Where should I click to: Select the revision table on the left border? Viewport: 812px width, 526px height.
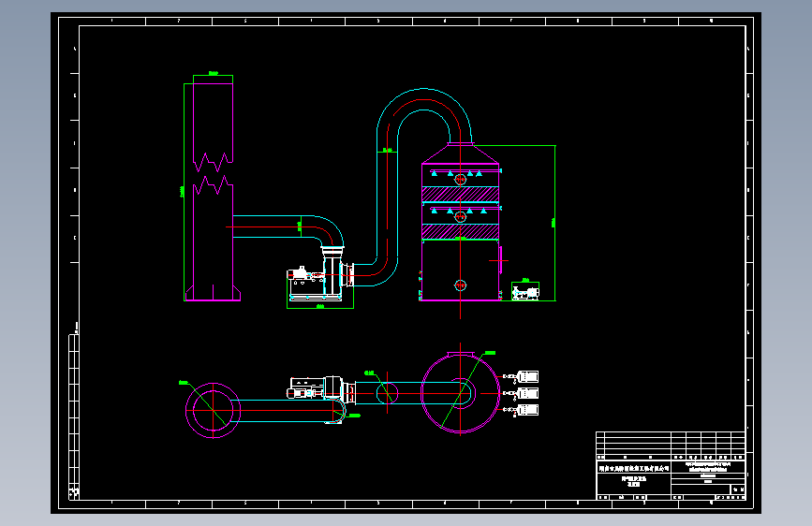pos(74,416)
